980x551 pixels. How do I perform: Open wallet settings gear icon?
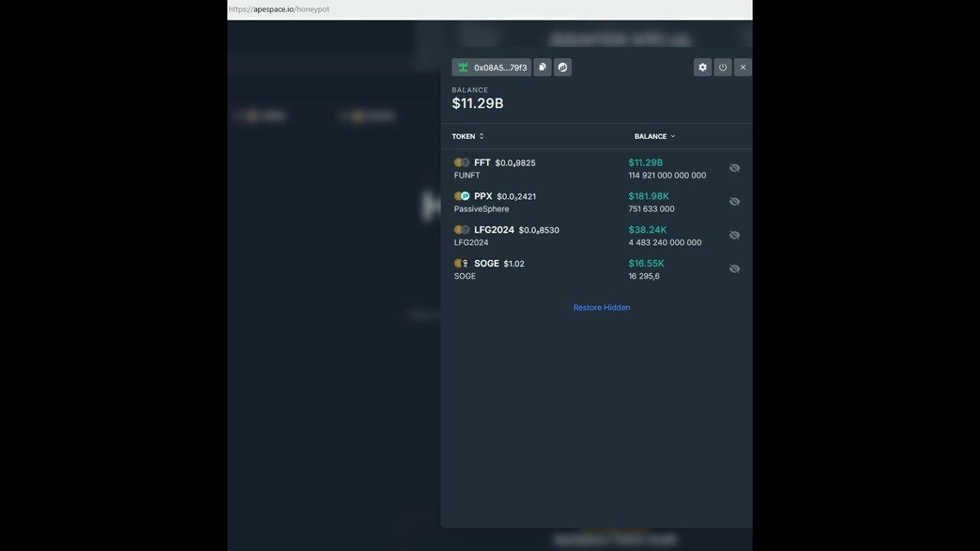[x=702, y=67]
